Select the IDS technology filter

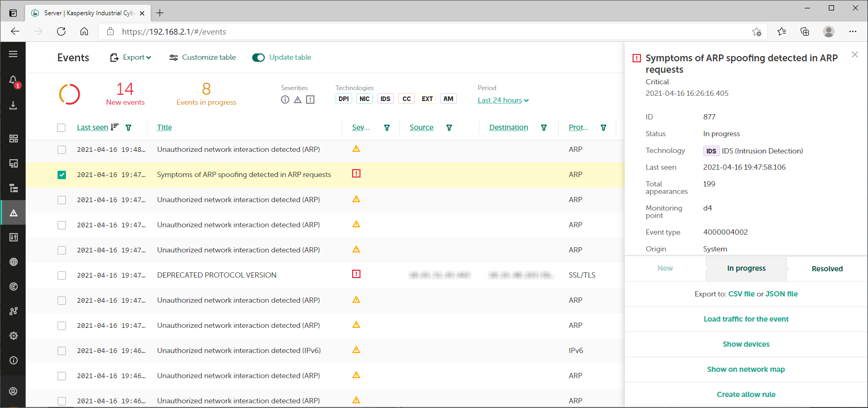386,99
